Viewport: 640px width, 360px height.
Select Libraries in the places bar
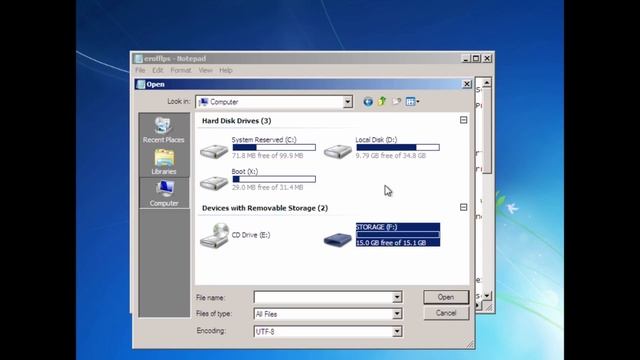pyautogui.click(x=164, y=162)
